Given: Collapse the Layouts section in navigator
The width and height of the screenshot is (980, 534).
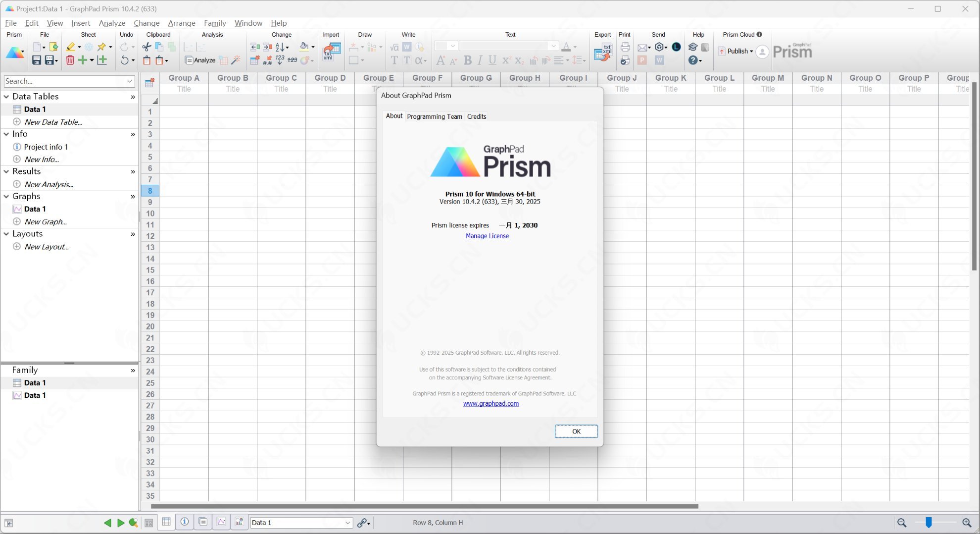Looking at the screenshot, I should (6, 234).
